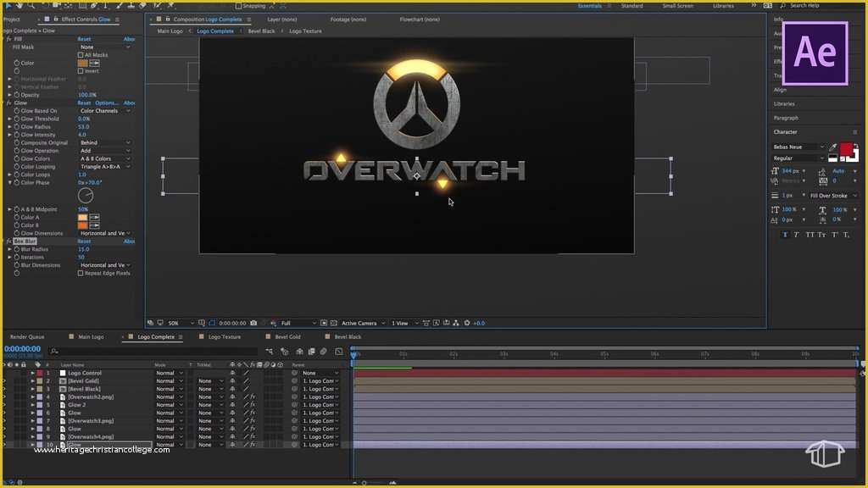This screenshot has width=868, height=488.
Task: Open the Composite Original dropdown
Action: point(105,142)
